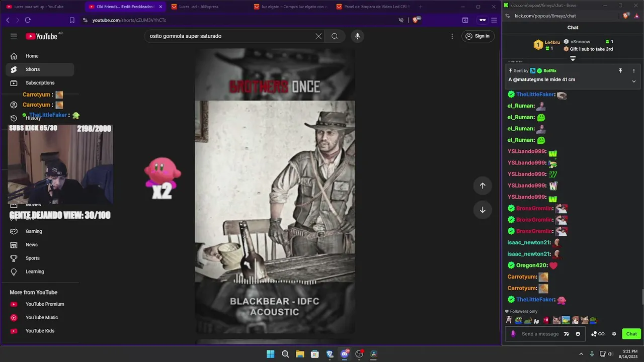Open the YouTube hamburger guide menu

pos(14,36)
